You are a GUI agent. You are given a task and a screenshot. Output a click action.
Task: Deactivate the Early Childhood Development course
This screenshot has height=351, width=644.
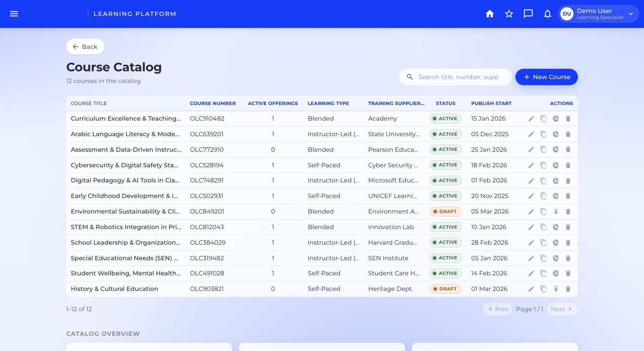coord(556,196)
